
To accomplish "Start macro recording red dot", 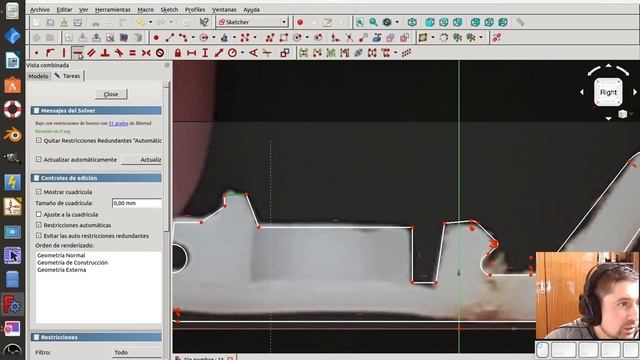I will pos(300,22).
